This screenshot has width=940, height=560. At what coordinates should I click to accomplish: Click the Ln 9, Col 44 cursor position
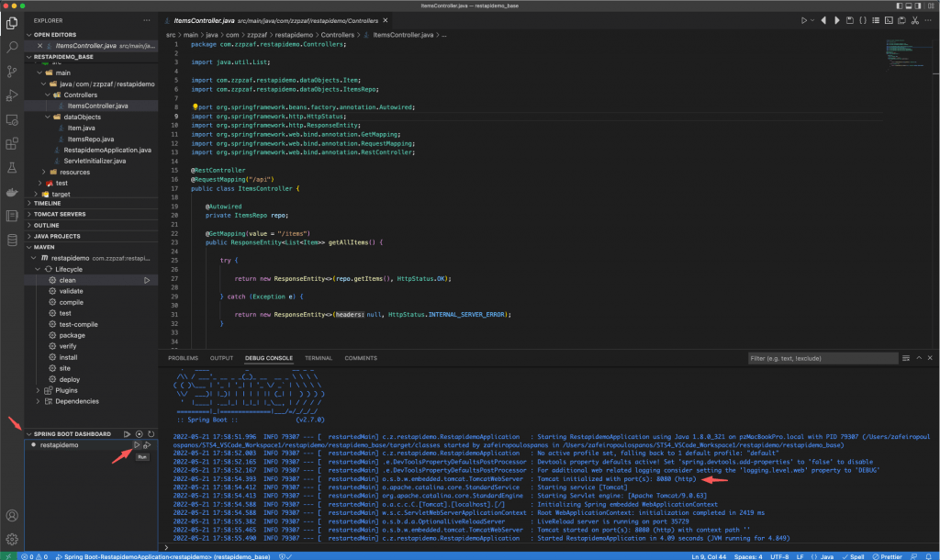pyautogui.click(x=709, y=556)
